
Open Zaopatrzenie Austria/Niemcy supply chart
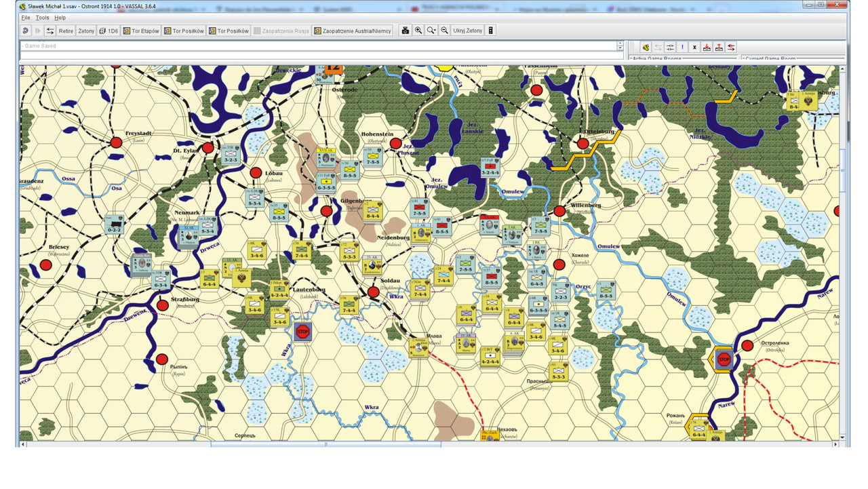(x=353, y=31)
